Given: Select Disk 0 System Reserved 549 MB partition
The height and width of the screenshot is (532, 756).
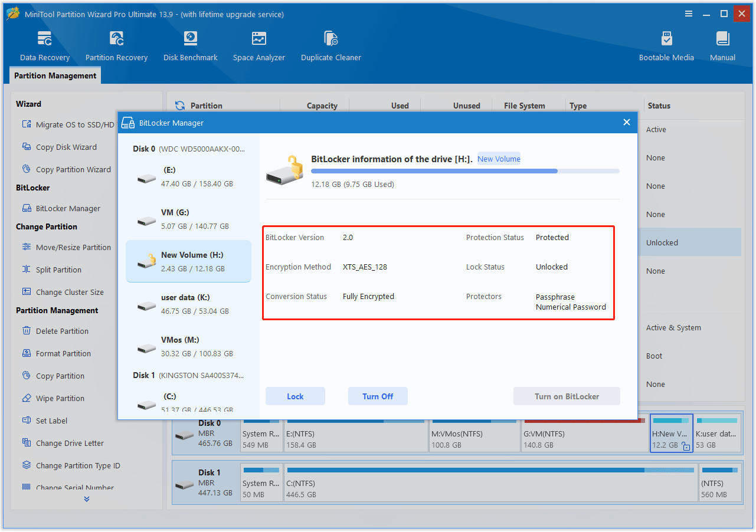Looking at the screenshot, I should pos(261,433).
